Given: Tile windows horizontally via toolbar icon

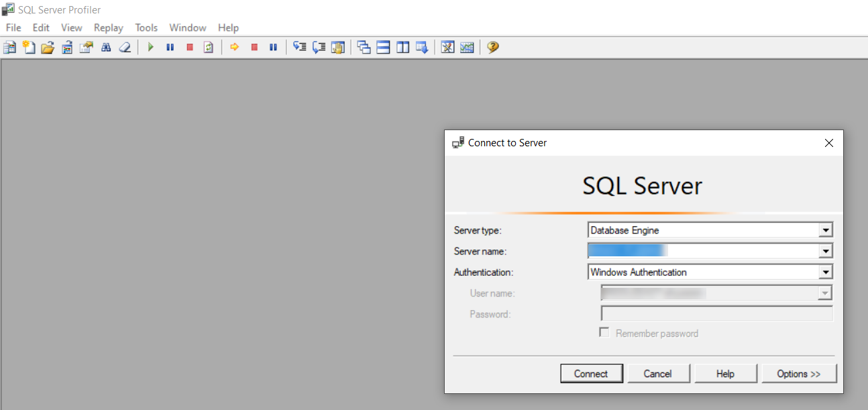Looking at the screenshot, I should tap(383, 48).
